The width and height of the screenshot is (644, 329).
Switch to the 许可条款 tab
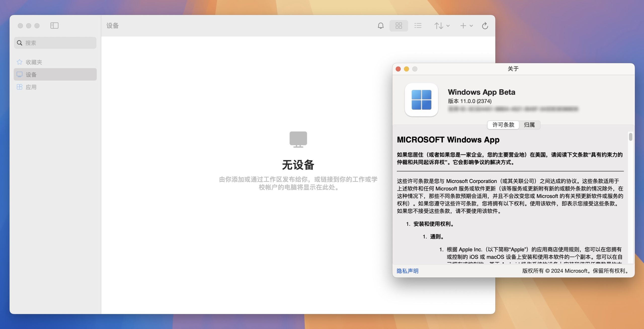[503, 125]
